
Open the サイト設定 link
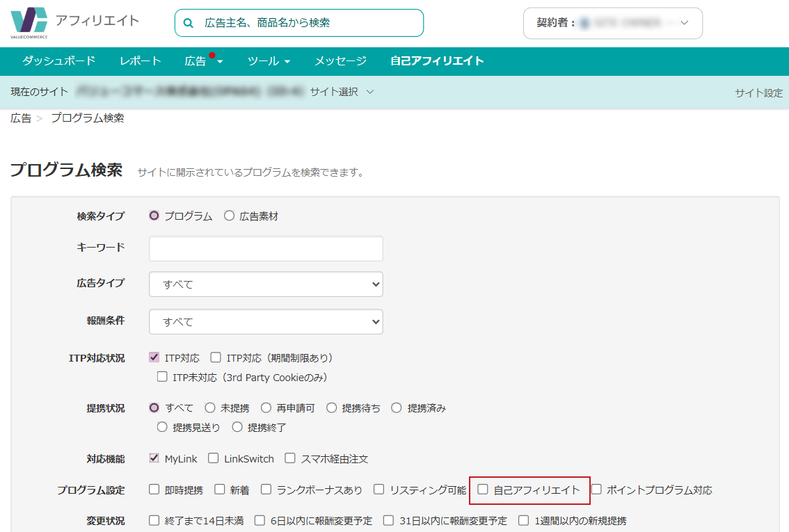(758, 92)
